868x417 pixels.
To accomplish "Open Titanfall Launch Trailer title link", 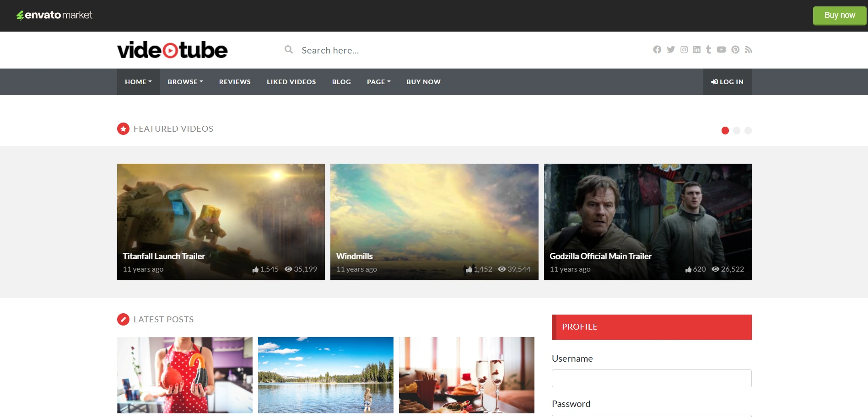I will pyautogui.click(x=164, y=256).
